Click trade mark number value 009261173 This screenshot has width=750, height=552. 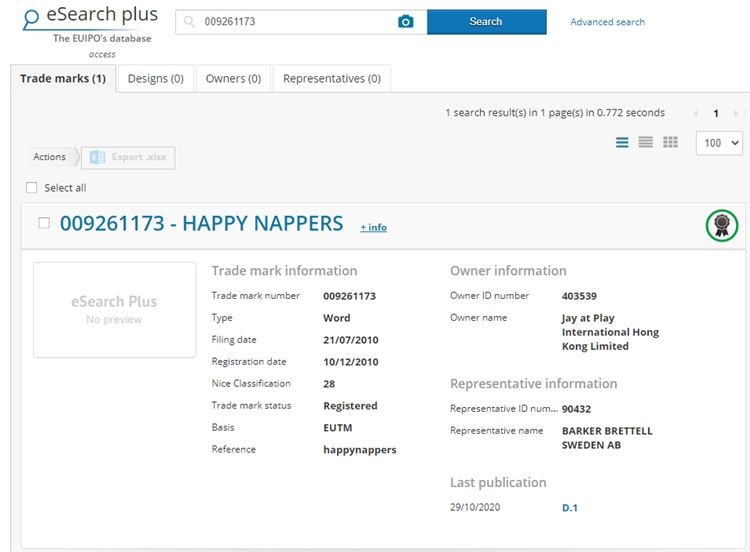[349, 296]
